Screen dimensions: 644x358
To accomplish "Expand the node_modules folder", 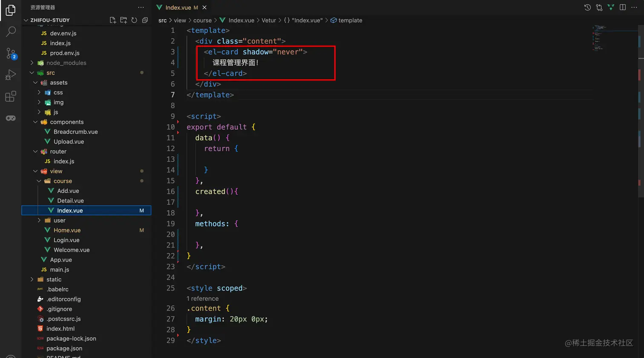I will click(x=32, y=63).
